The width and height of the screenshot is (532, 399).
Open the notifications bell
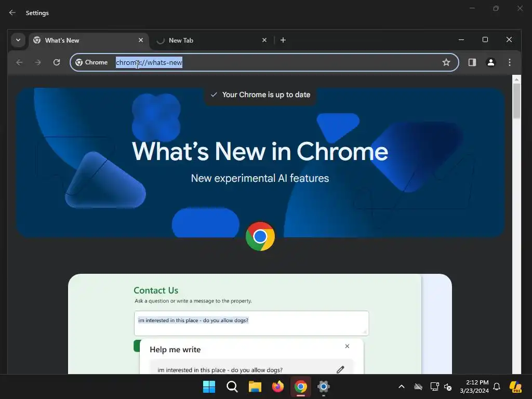tap(497, 387)
